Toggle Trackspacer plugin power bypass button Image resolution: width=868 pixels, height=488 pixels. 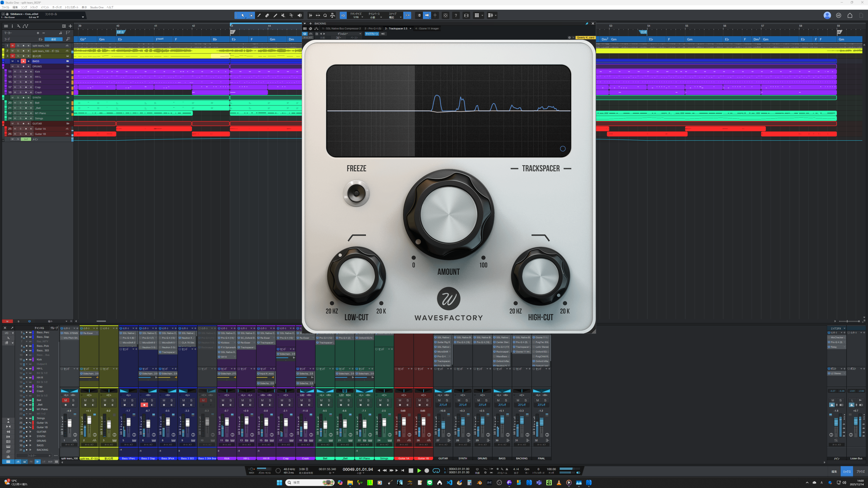point(305,34)
